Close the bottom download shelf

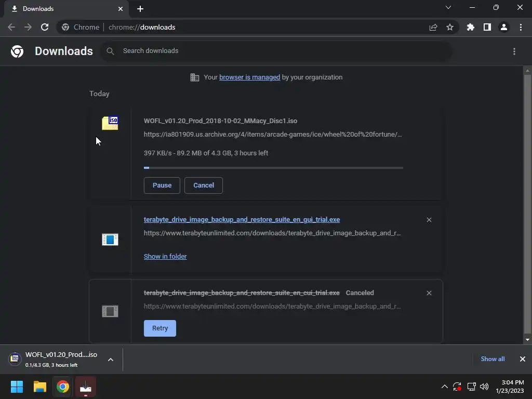pos(523,359)
